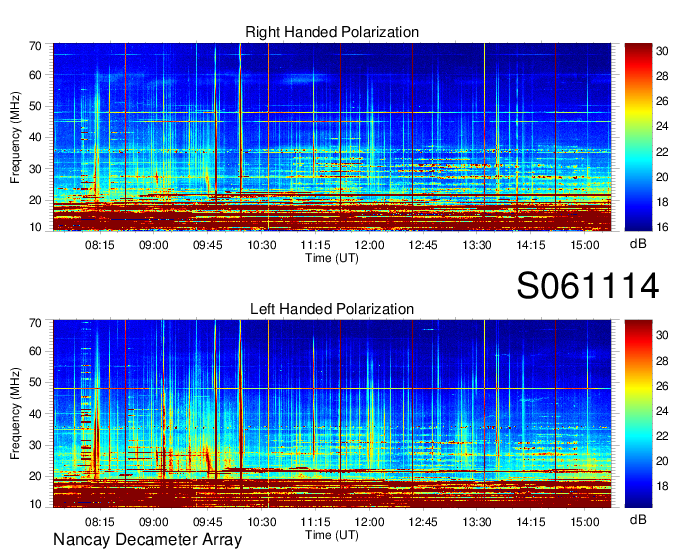The height and width of the screenshot is (552, 680).
Task: Click 11:15 time tick under Left Handed plot
Action: pyautogui.click(x=315, y=522)
